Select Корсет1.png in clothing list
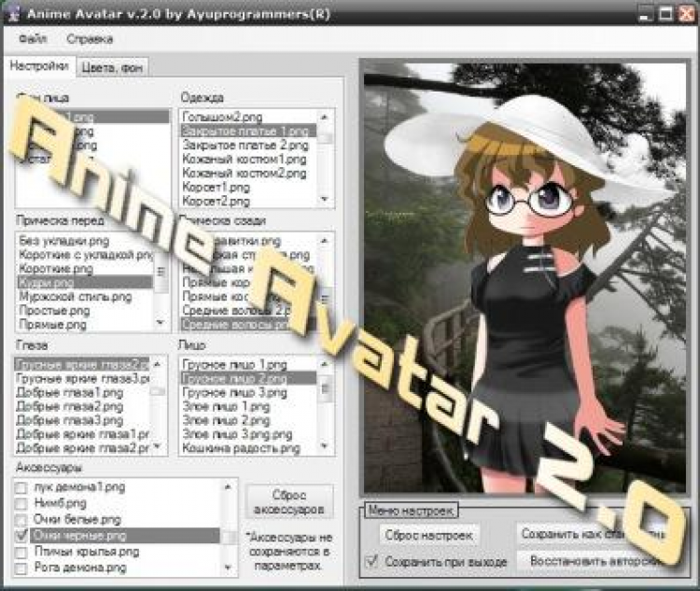700x591 pixels. pos(247,187)
